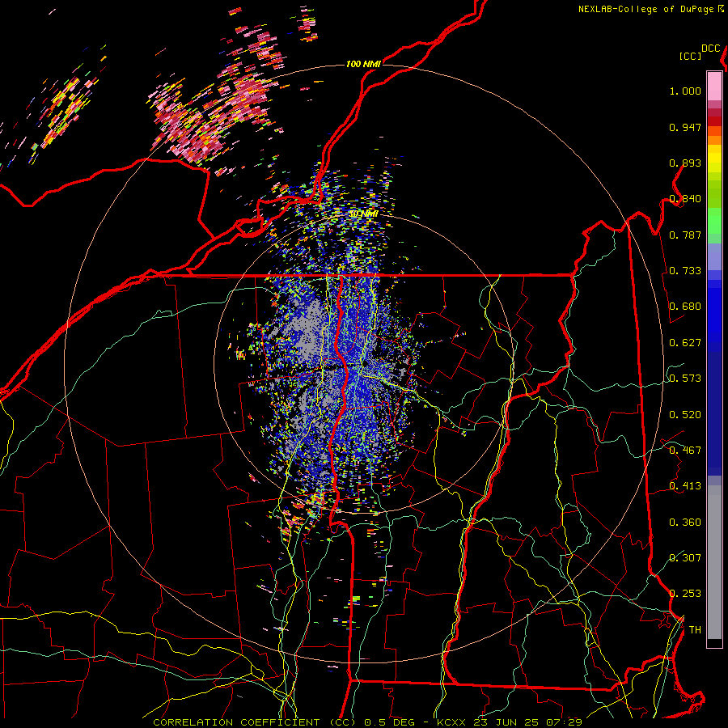Pick the bright green segment of the color scale
728x728 pixels.
(714, 221)
